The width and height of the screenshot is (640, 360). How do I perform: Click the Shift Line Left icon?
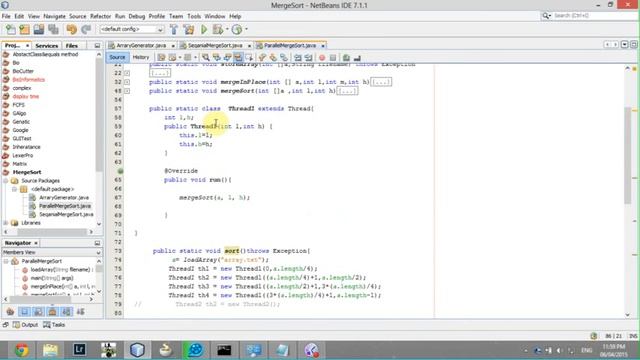click(x=298, y=58)
